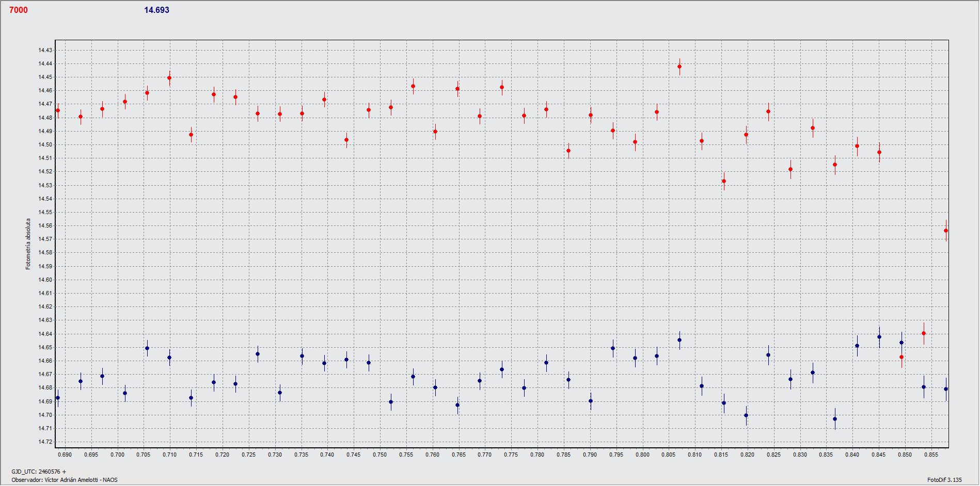Select the red point near 14.53 above 0.815
980x486 pixels.
point(724,181)
